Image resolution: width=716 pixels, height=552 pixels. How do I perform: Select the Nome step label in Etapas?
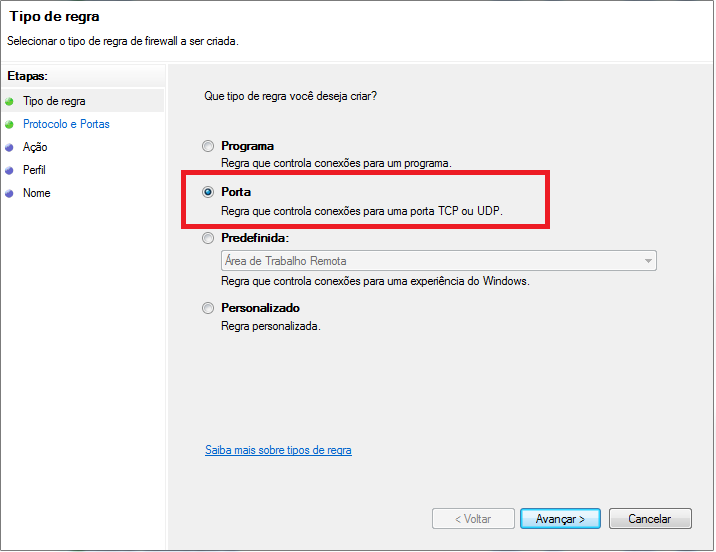pos(36,194)
